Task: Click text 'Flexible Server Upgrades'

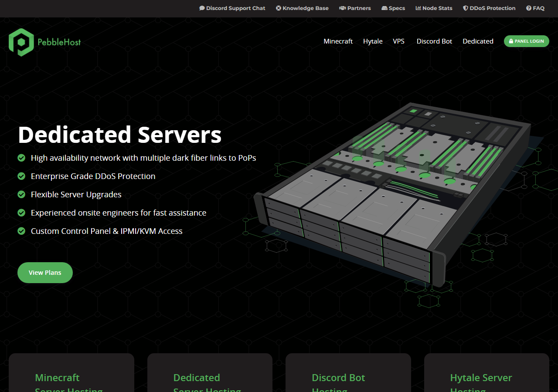Action: pyautogui.click(x=76, y=194)
